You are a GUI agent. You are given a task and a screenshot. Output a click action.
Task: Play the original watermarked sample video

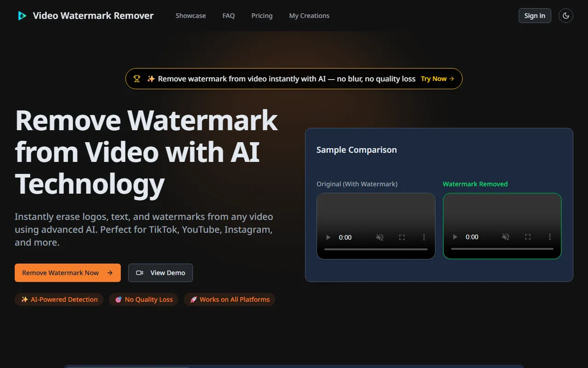[328, 237]
